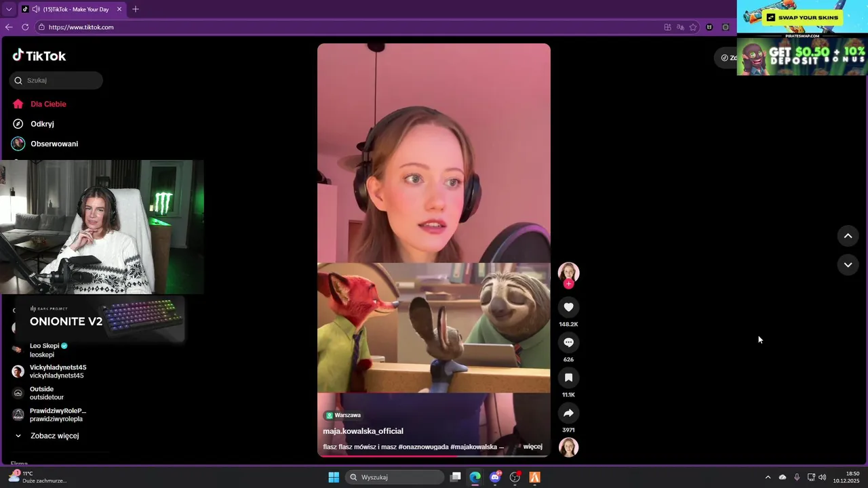Click the #majakowalska hashtag
This screenshot has height=488, width=868.
click(x=474, y=447)
